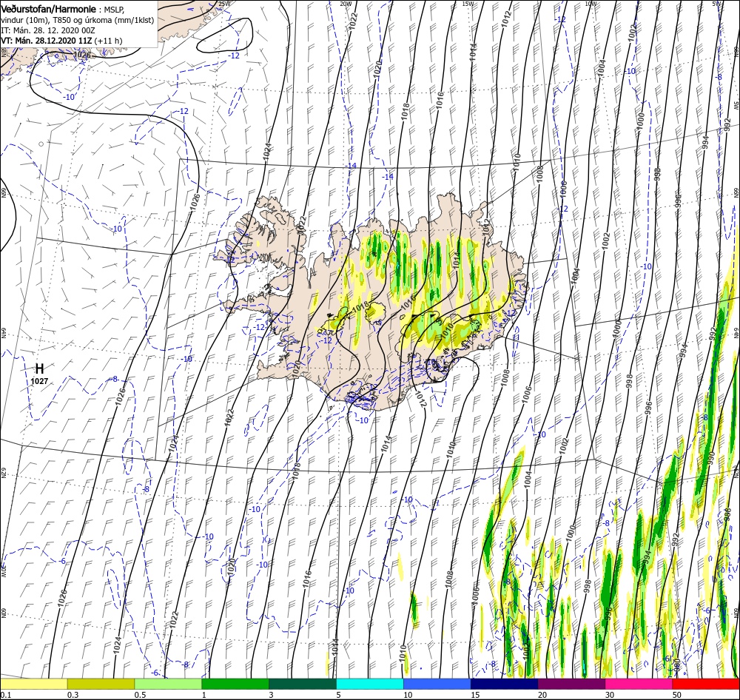Click the '15W' longitude label at top
740x700 pixels.
[x=468, y=3]
